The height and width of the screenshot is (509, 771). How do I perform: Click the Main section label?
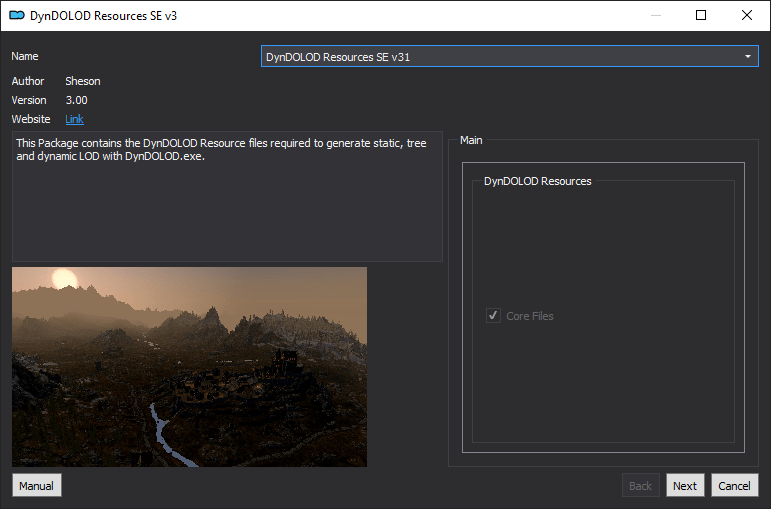(x=471, y=140)
